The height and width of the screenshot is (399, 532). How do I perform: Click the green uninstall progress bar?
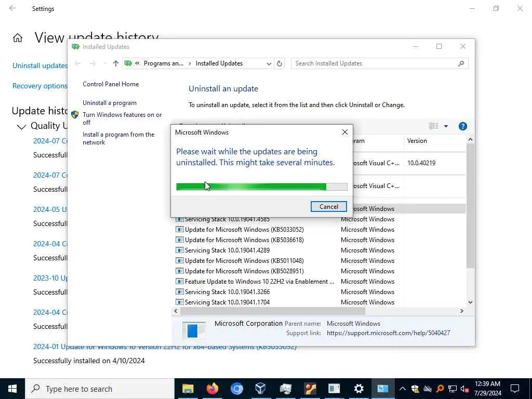(x=262, y=187)
